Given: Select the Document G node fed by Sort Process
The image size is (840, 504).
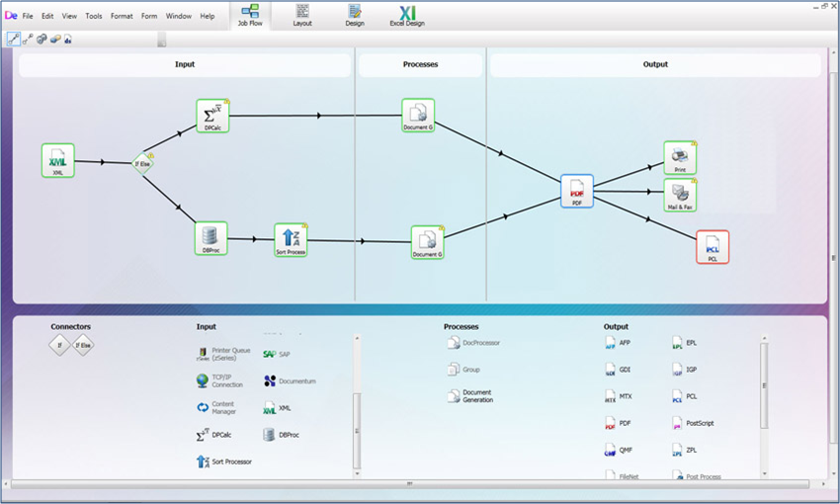Looking at the screenshot, I should pyautogui.click(x=428, y=242).
